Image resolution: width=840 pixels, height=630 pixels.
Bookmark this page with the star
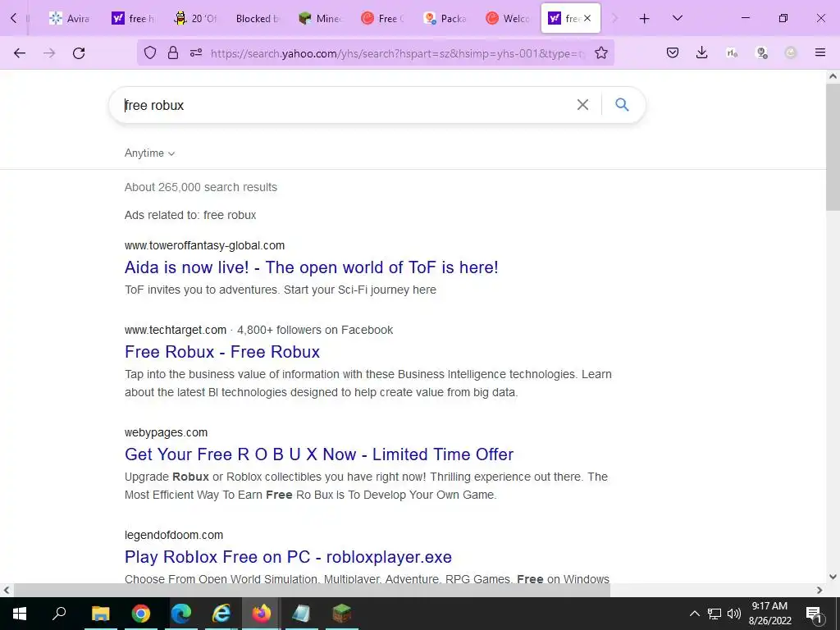601,53
